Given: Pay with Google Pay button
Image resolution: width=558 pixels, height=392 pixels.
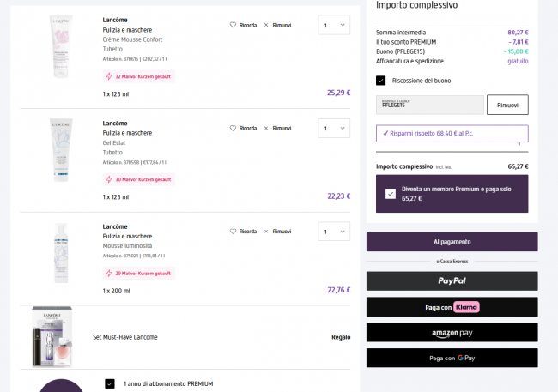Looking at the screenshot, I should point(452,358).
